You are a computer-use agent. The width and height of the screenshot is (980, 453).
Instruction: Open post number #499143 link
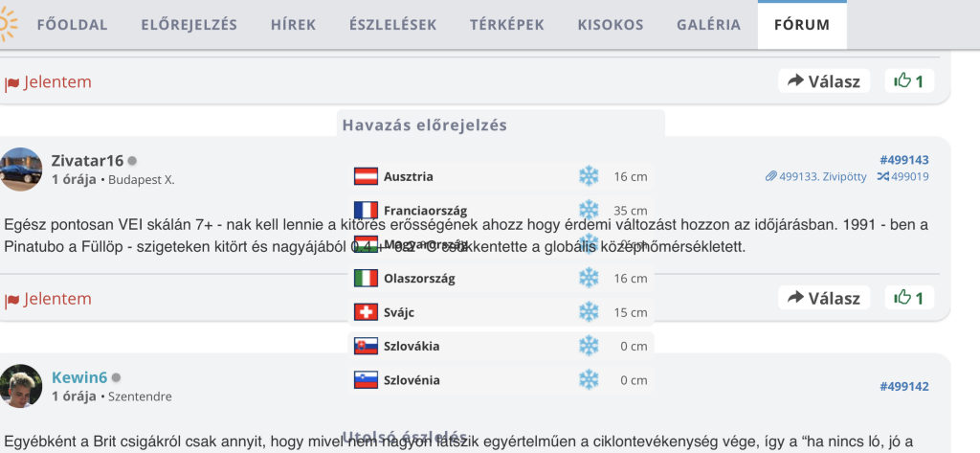(903, 160)
